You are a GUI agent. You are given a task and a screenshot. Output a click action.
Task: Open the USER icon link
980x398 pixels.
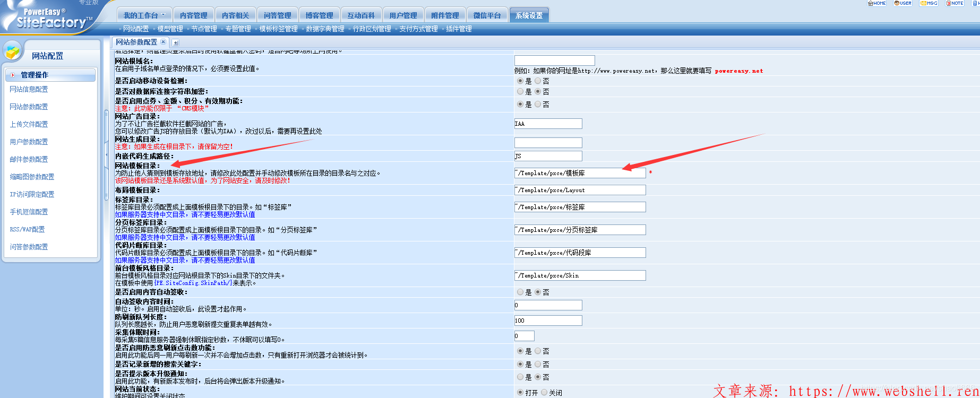pyautogui.click(x=902, y=3)
